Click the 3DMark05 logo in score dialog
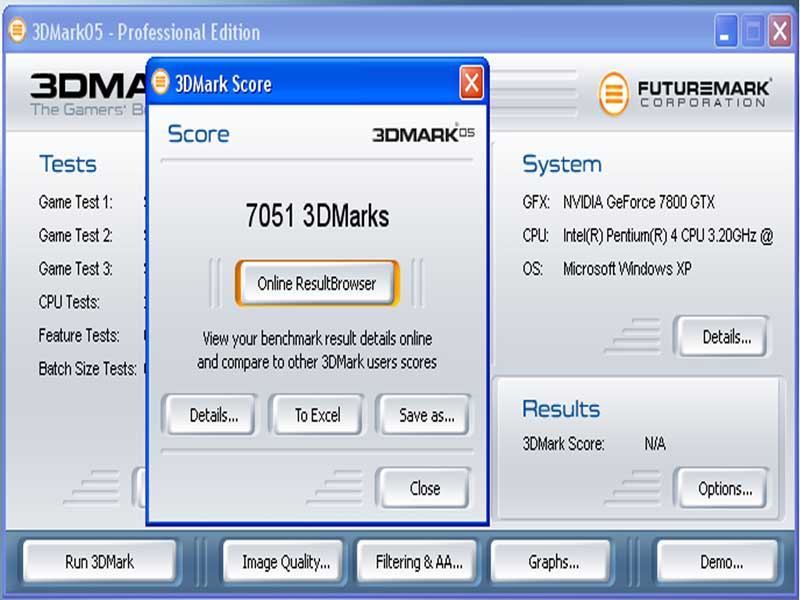Screen dimensions: 800x600 423,134
